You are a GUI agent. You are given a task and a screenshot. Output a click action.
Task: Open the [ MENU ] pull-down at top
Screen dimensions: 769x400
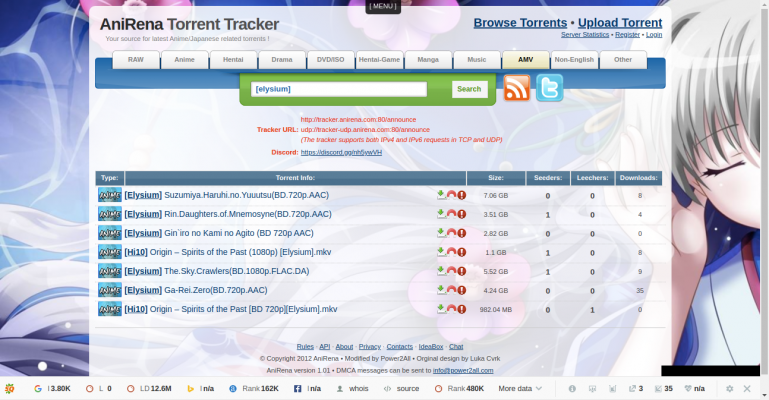(384, 5)
